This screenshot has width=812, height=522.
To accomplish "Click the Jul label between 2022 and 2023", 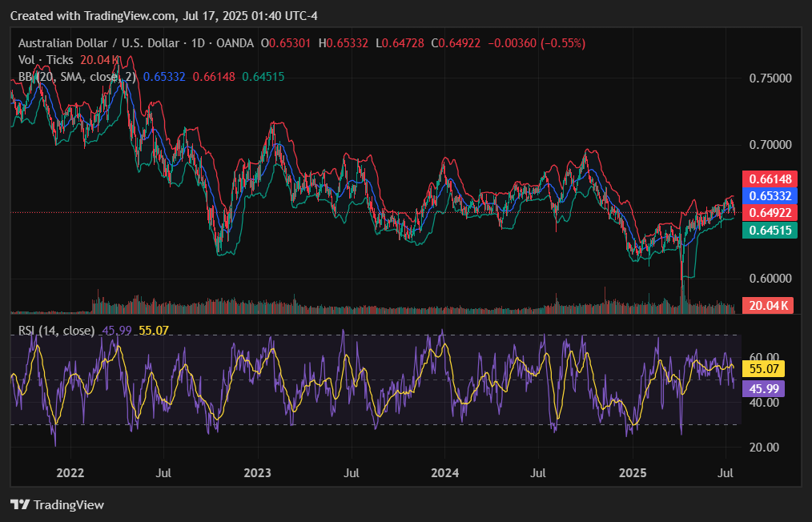I will tap(163, 473).
